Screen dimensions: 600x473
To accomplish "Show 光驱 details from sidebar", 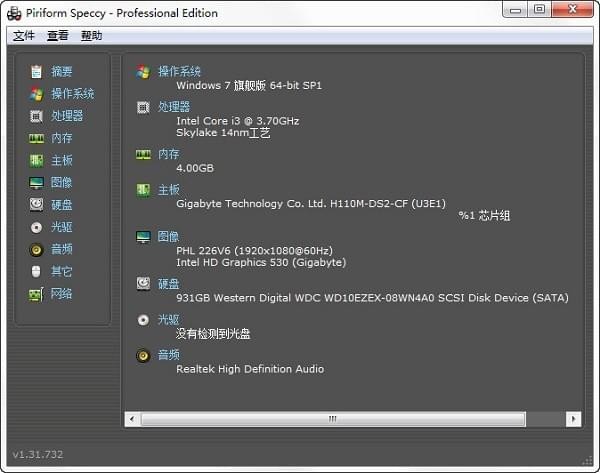I will click(62, 227).
